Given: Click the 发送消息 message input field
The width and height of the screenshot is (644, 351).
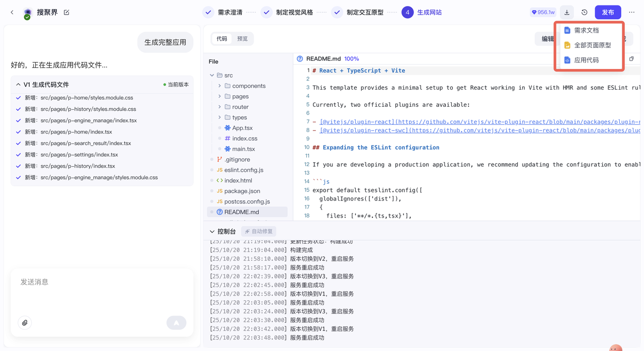Looking at the screenshot, I should pyautogui.click(x=101, y=292).
